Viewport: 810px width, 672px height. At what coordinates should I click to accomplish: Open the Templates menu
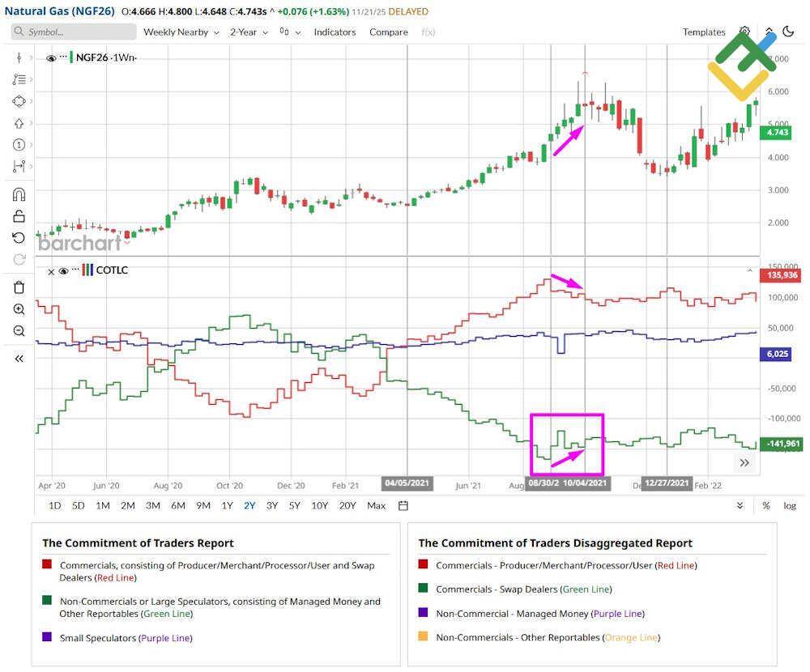(x=702, y=32)
